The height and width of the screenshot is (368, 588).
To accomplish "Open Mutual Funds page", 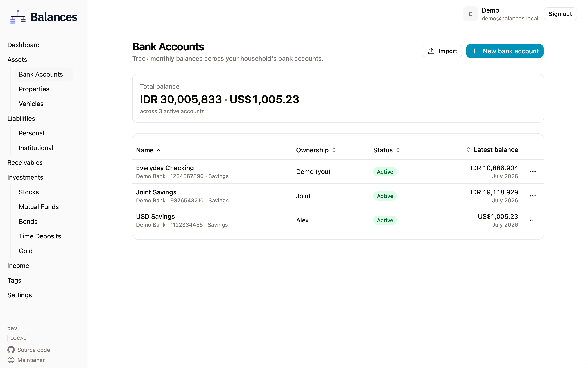I will point(39,207).
